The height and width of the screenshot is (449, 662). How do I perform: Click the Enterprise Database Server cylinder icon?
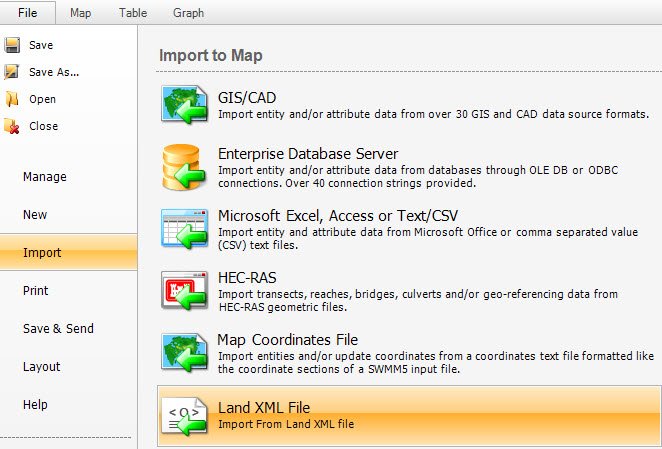pos(184,167)
